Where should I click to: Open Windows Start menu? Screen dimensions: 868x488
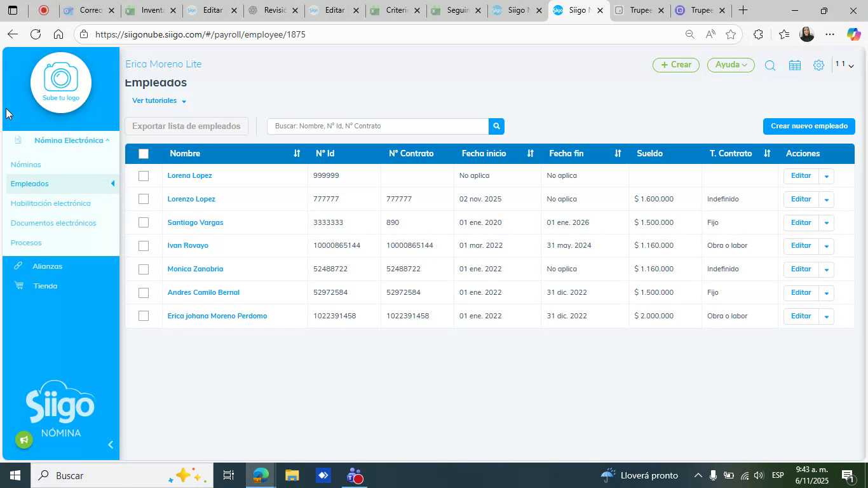pos(15,475)
